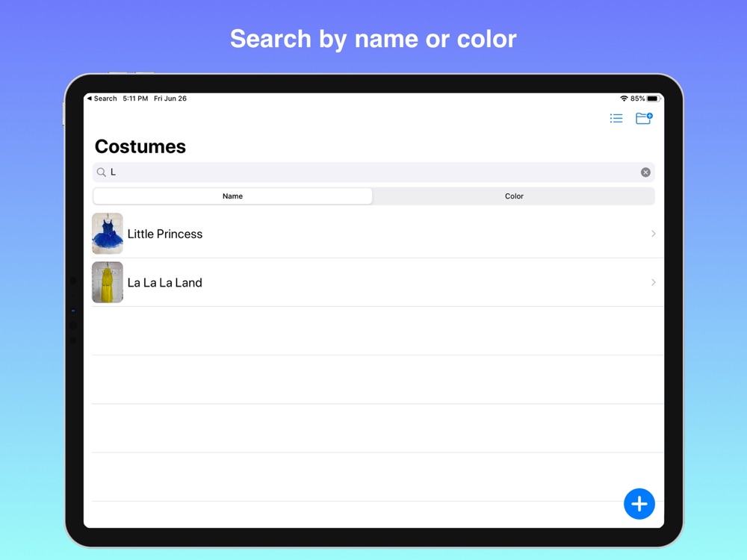Tap the 5:11 PM clock in status bar

click(135, 99)
